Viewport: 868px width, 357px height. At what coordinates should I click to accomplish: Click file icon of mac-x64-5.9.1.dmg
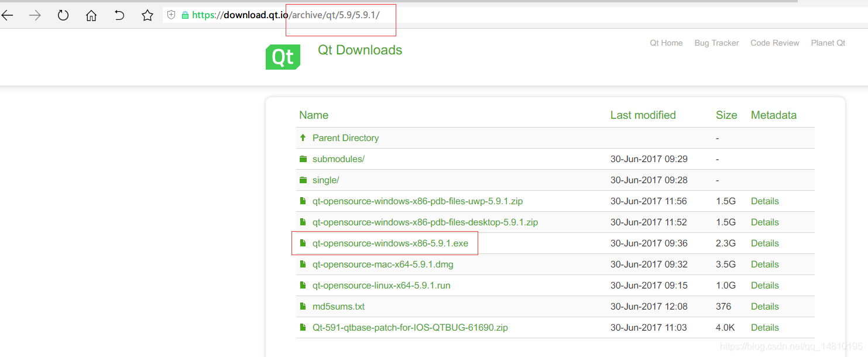[x=303, y=265]
